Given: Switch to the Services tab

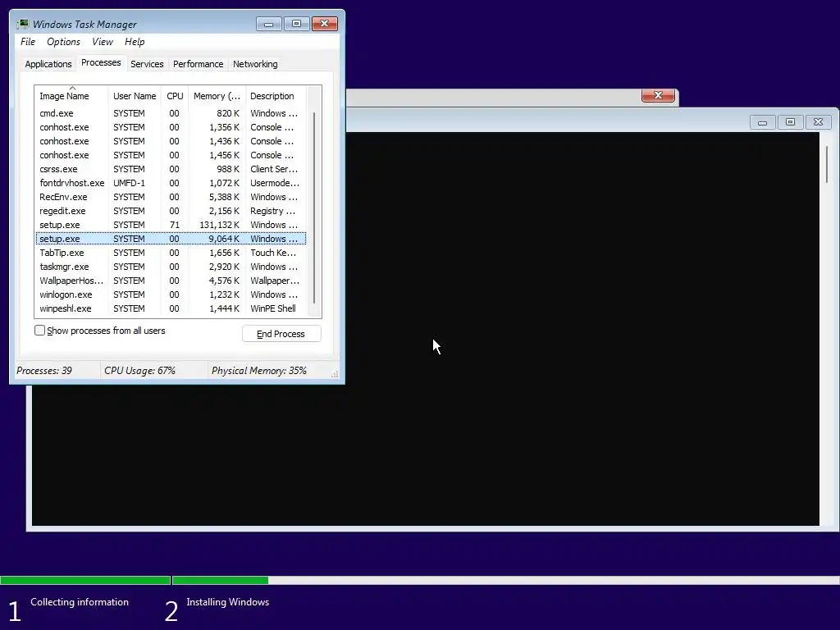Looking at the screenshot, I should pyautogui.click(x=147, y=64).
